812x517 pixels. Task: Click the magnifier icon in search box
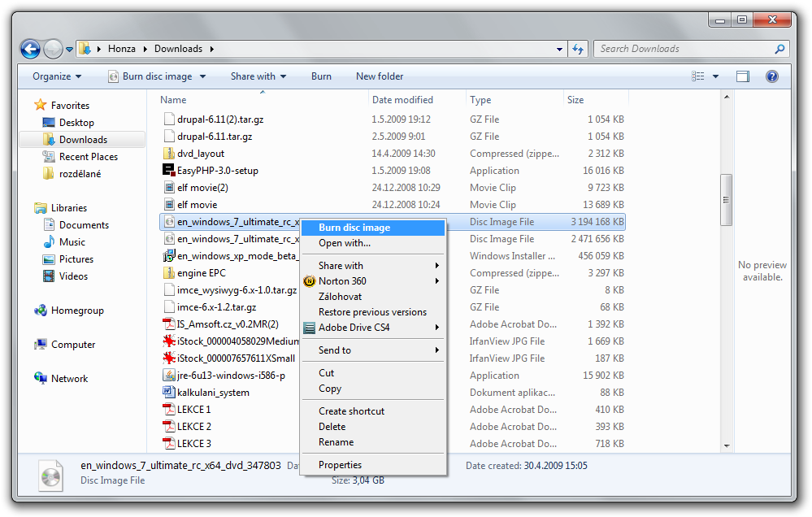point(779,49)
